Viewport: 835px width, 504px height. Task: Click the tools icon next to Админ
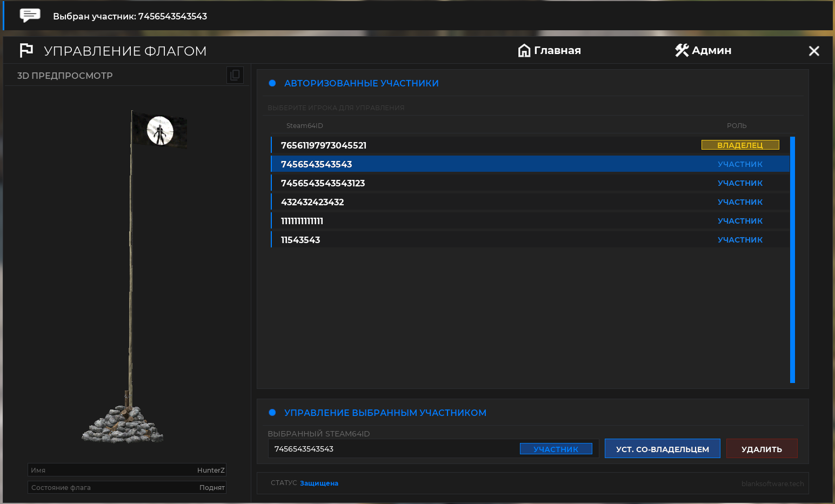coord(682,50)
